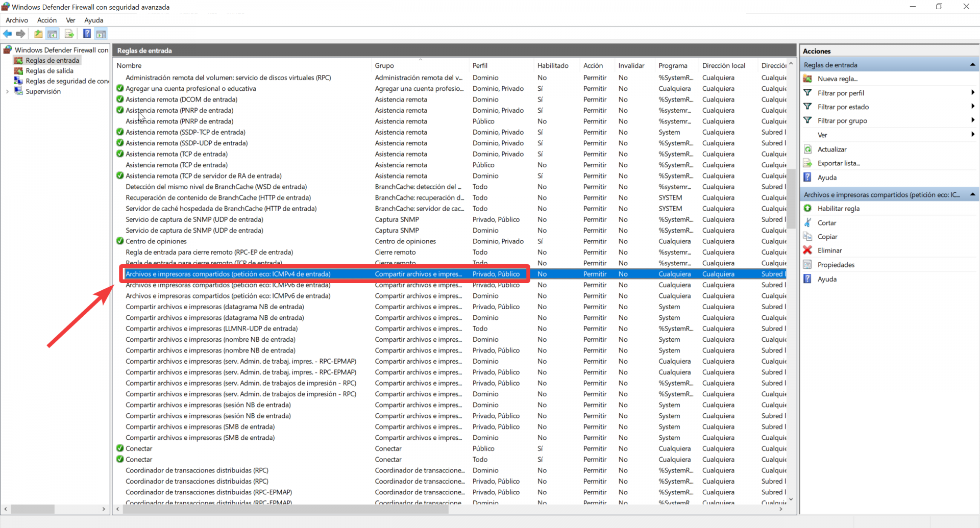980x528 pixels.
Task: Select rule Administración remota del volumen (RPC)
Action: [451, 78]
